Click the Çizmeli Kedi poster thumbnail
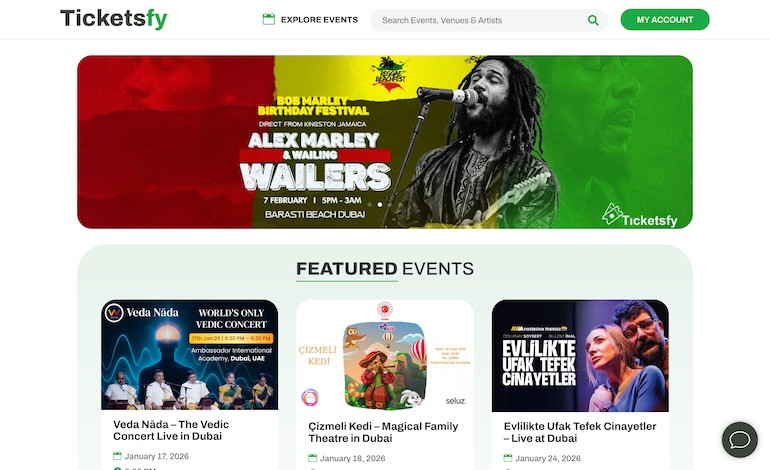This screenshot has width=770, height=470. [x=385, y=356]
